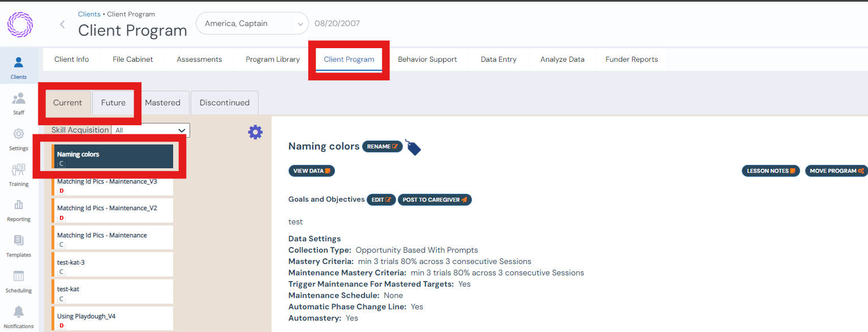The width and height of the screenshot is (868, 332).
Task: Open the Mastered programs tab
Action: click(162, 103)
